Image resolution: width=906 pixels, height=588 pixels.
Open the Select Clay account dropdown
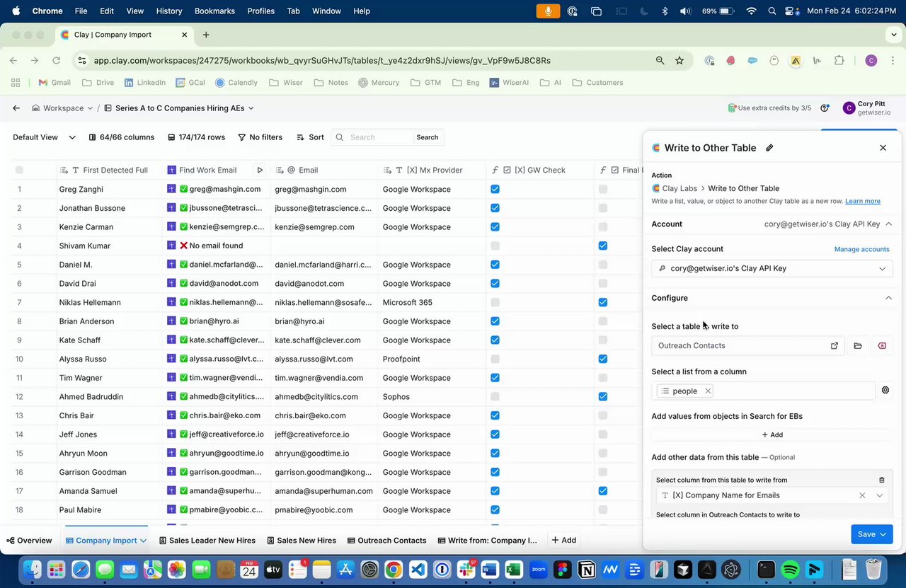coord(772,269)
